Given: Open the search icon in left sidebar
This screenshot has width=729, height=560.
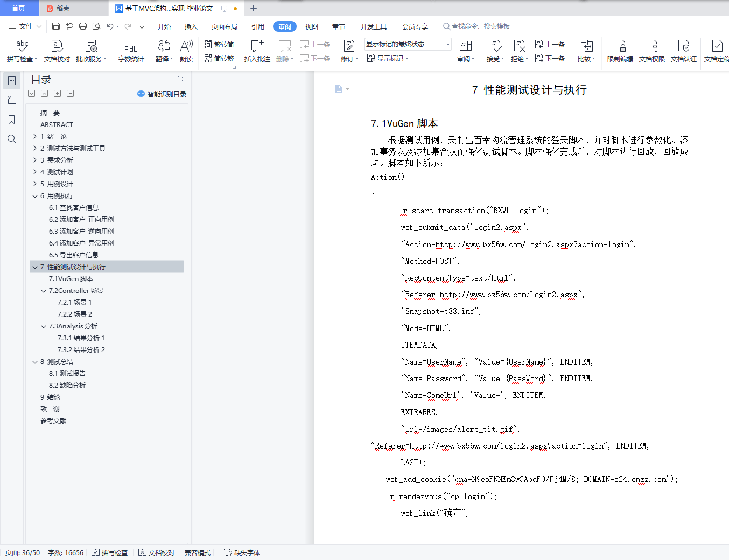Looking at the screenshot, I should tap(11, 139).
